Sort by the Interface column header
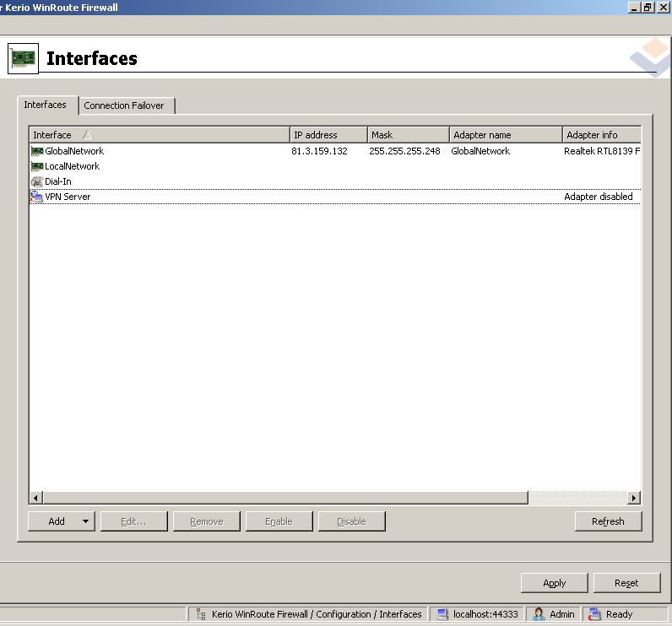The image size is (672, 626). click(159, 135)
